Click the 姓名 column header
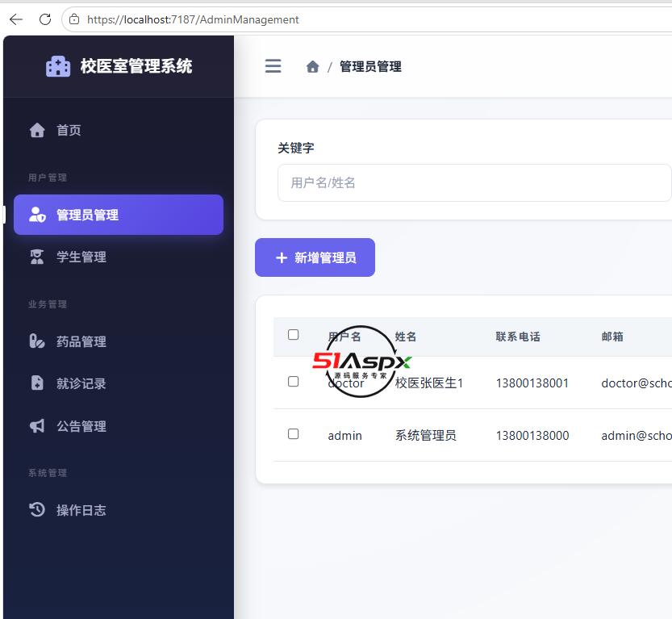This screenshot has height=619, width=672. pyautogui.click(x=406, y=337)
